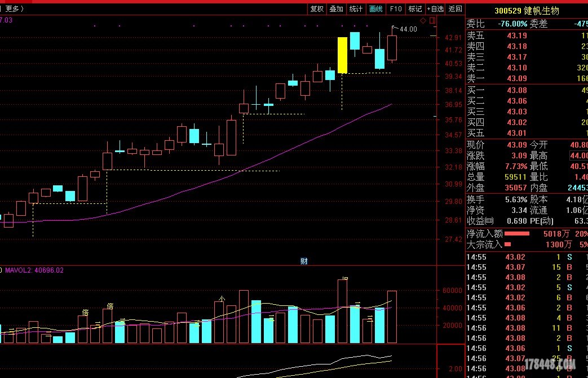This screenshot has height=378, width=588.
Task: Click the 涨幅 value 7.73%
Action: (516, 166)
